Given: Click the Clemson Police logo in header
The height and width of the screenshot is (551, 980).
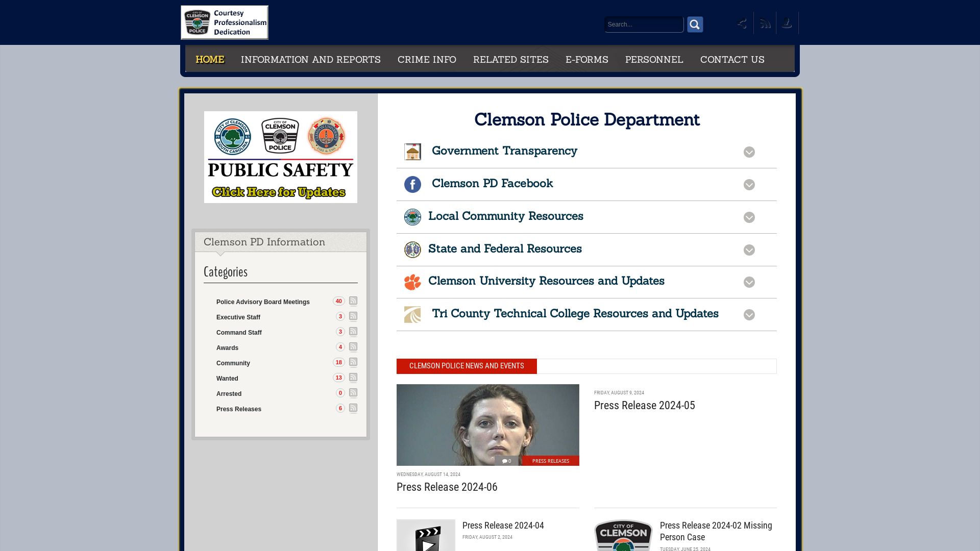Looking at the screenshot, I should click(x=225, y=22).
